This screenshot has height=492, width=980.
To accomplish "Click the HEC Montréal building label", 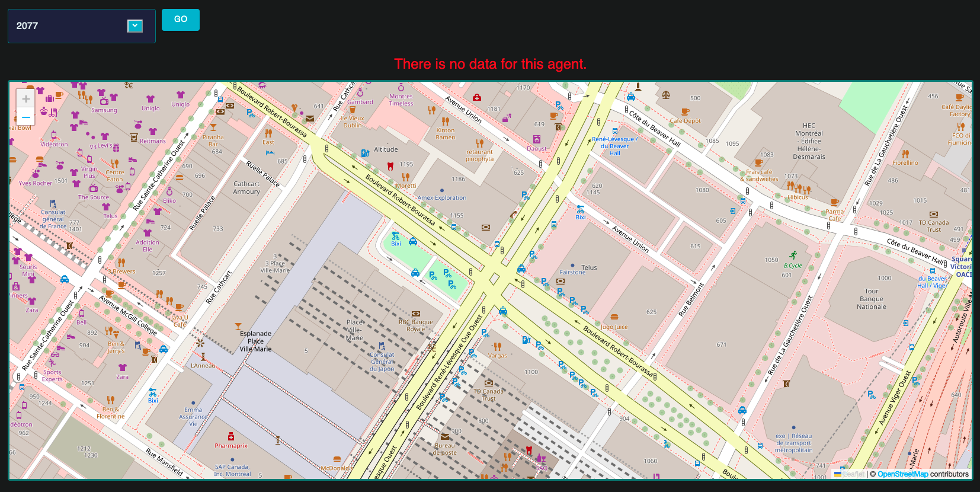I will (x=809, y=141).
